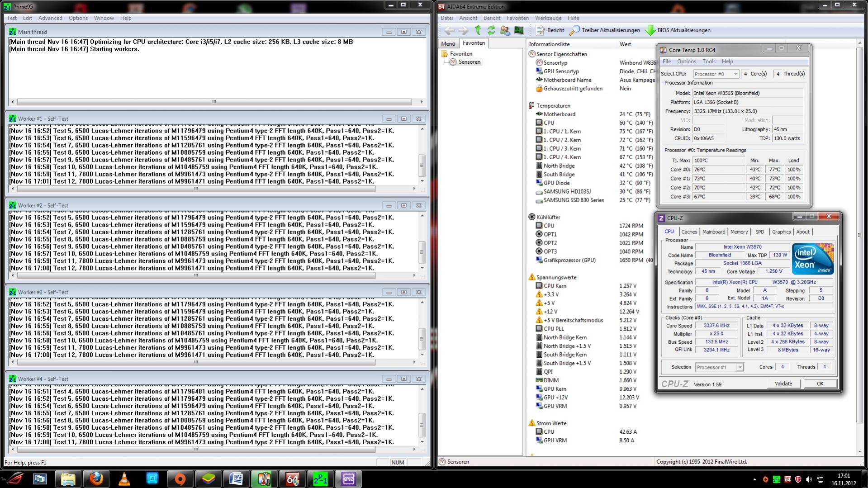Screen dimensions: 868x488
Task: Click the Bericht toolbar button in AIDA64
Action: [x=550, y=30]
